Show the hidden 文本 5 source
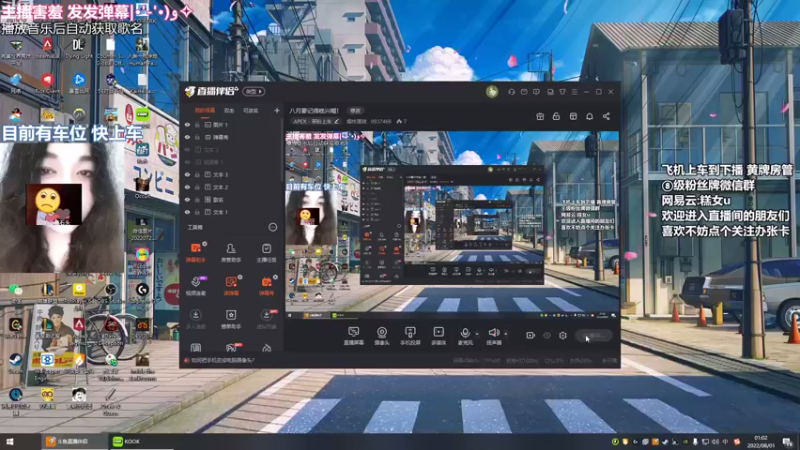Screen dimensions: 800x450 pos(187,149)
